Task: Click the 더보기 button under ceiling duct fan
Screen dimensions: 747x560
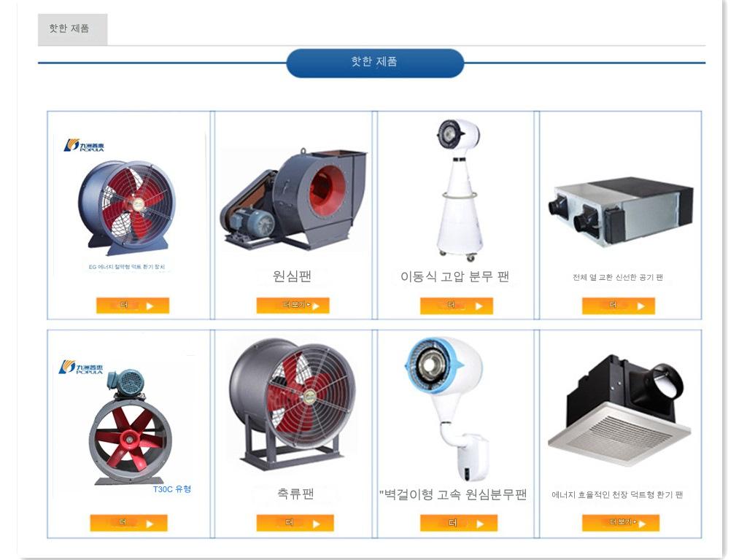Action: tap(621, 523)
